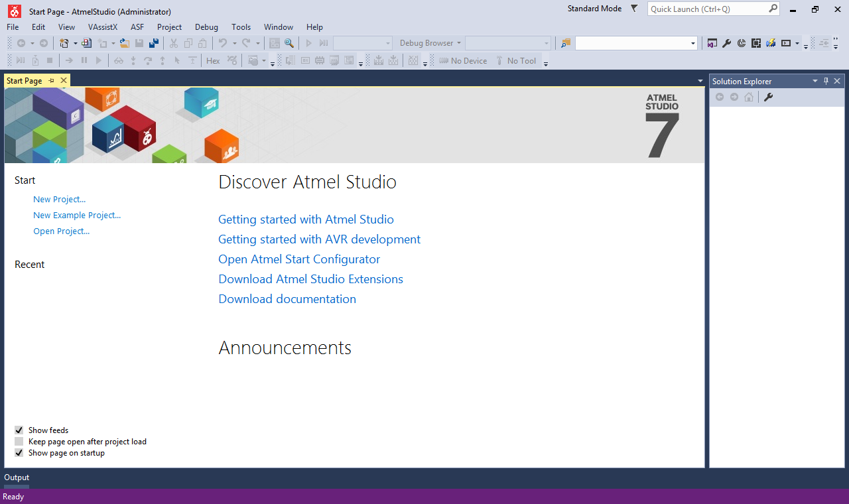Click Download Atmel Studio Extensions link
This screenshot has width=849, height=504.
311,279
